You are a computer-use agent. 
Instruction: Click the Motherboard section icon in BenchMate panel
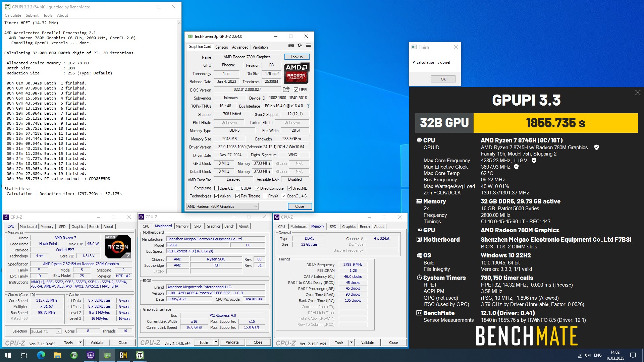pyautogui.click(x=419, y=240)
